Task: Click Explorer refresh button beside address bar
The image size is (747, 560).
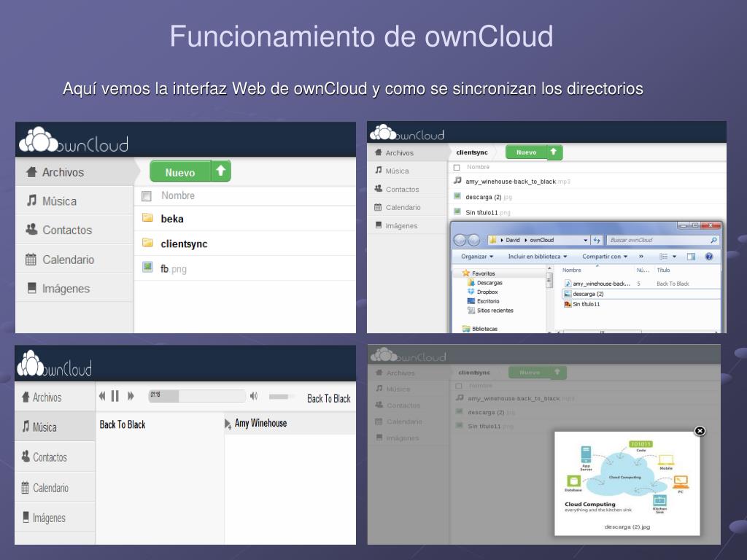Action: pyautogui.click(x=597, y=240)
